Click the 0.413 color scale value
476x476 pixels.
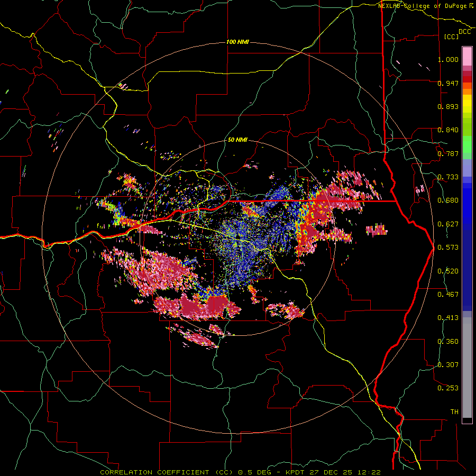click(448, 318)
